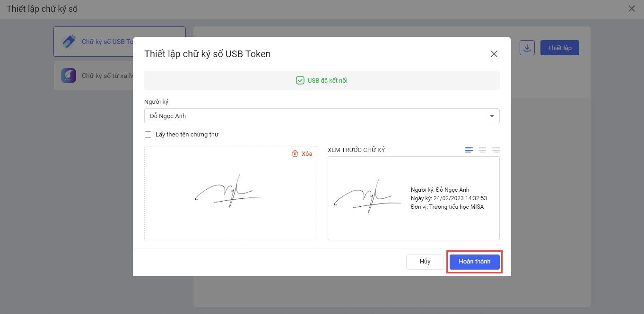This screenshot has width=644, height=314.
Task: Click the USB token icon in sidebar
Action: [x=69, y=42]
